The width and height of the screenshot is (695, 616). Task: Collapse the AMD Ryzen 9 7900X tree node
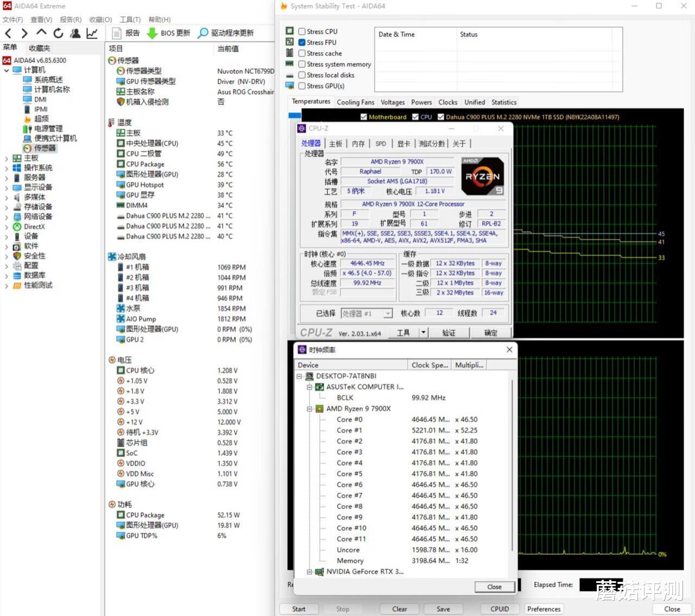309,409
